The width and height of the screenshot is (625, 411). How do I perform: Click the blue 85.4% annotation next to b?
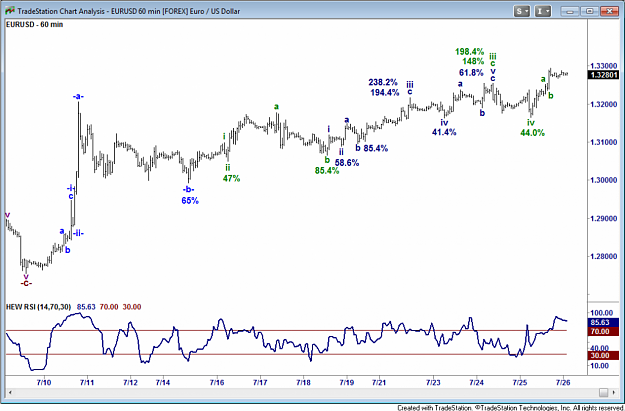pos(375,148)
